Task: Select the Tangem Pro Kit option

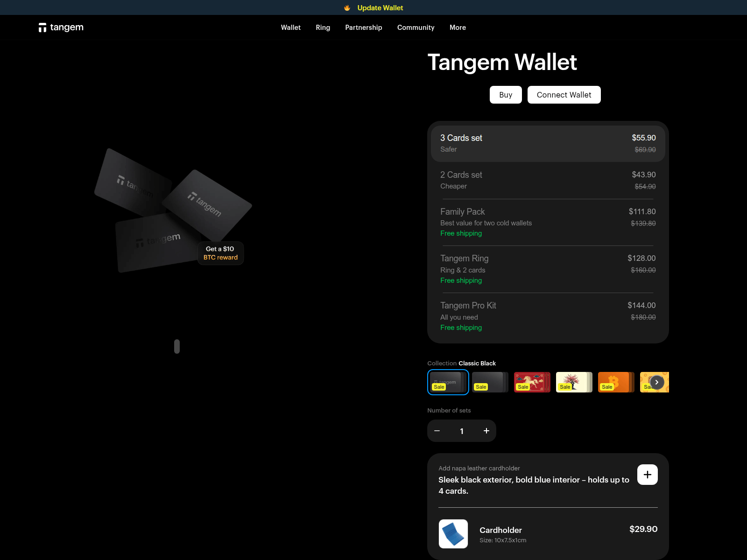Action: [548, 316]
